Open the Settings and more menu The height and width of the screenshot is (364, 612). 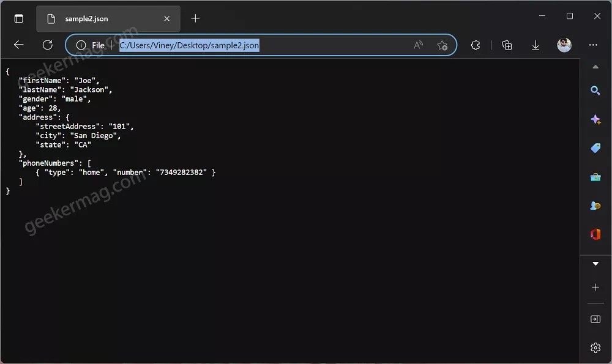coord(592,45)
